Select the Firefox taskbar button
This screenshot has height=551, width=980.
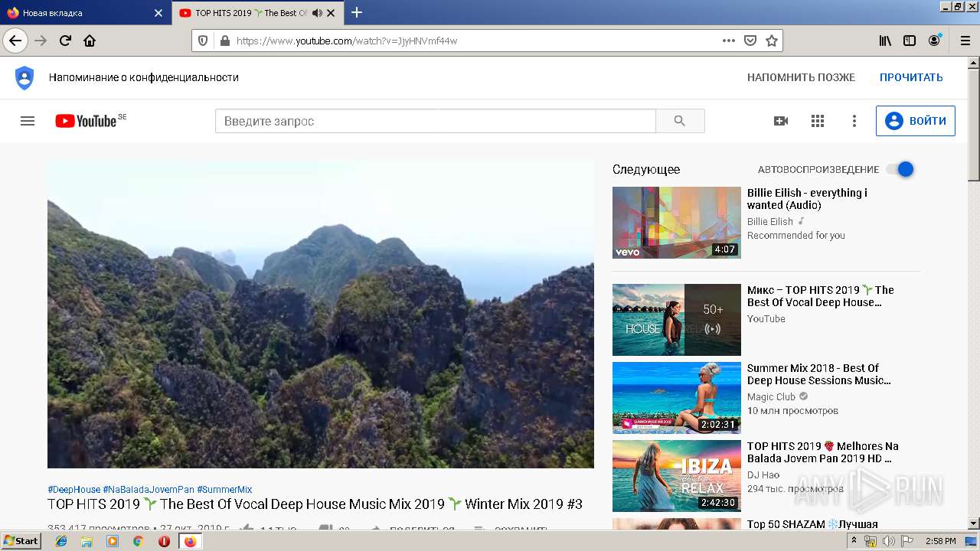pos(190,541)
